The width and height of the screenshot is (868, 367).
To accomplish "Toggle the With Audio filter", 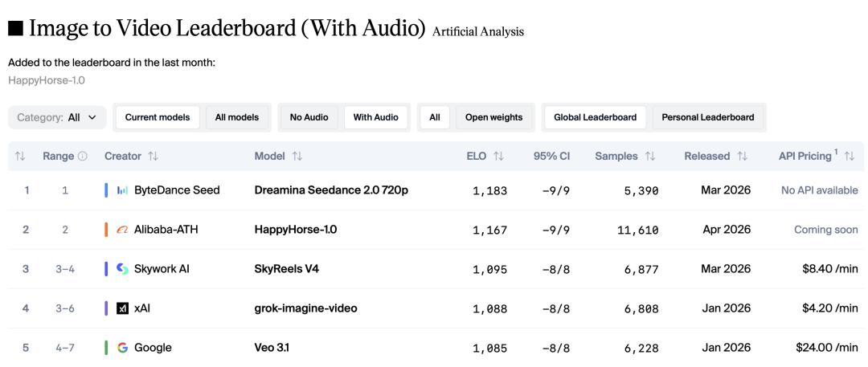I will click(375, 117).
